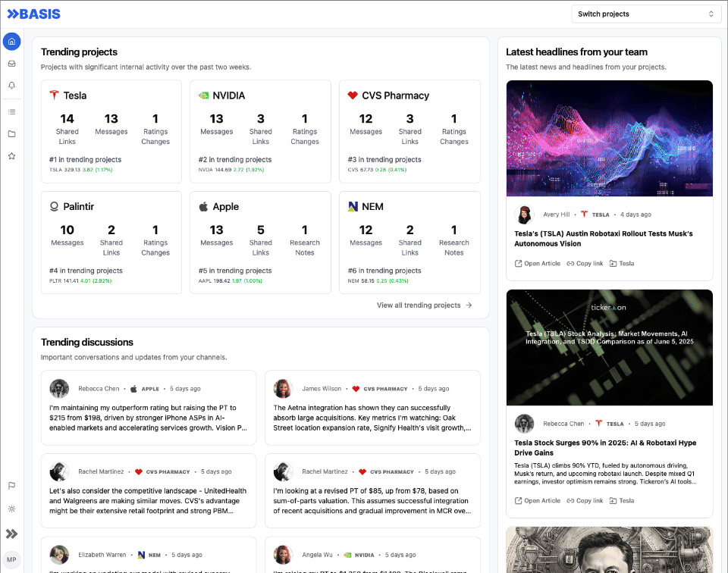Open the NVIDIA trending project card

(x=260, y=131)
